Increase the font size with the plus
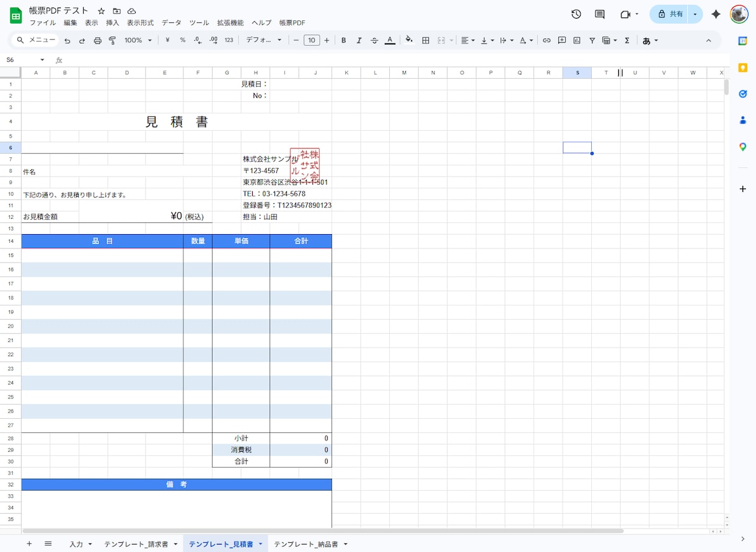This screenshot has height=552, width=756. click(327, 40)
